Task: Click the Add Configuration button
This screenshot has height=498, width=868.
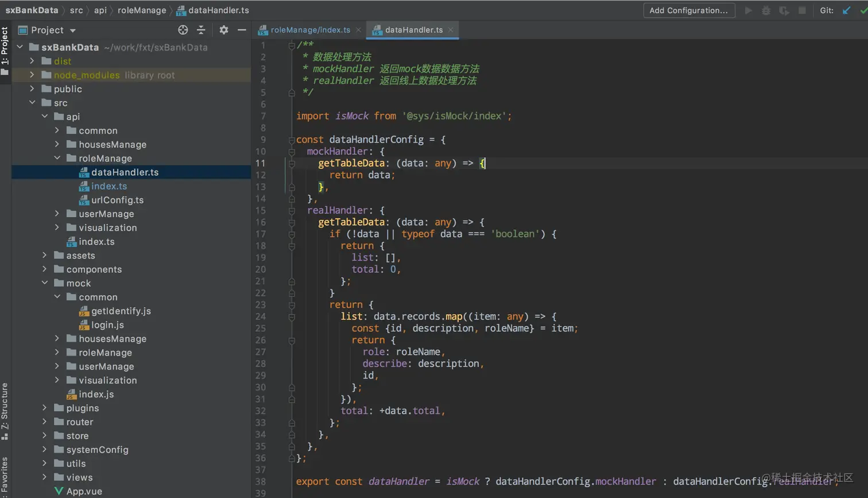Action: pyautogui.click(x=688, y=10)
